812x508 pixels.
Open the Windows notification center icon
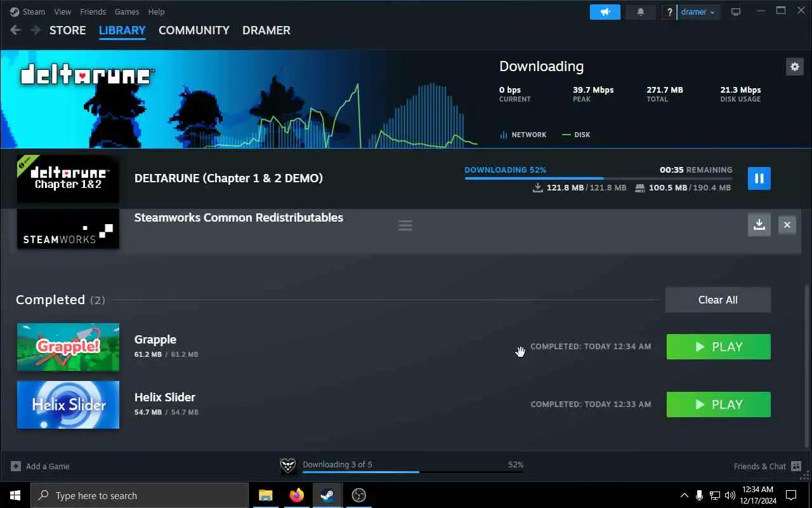point(791,495)
